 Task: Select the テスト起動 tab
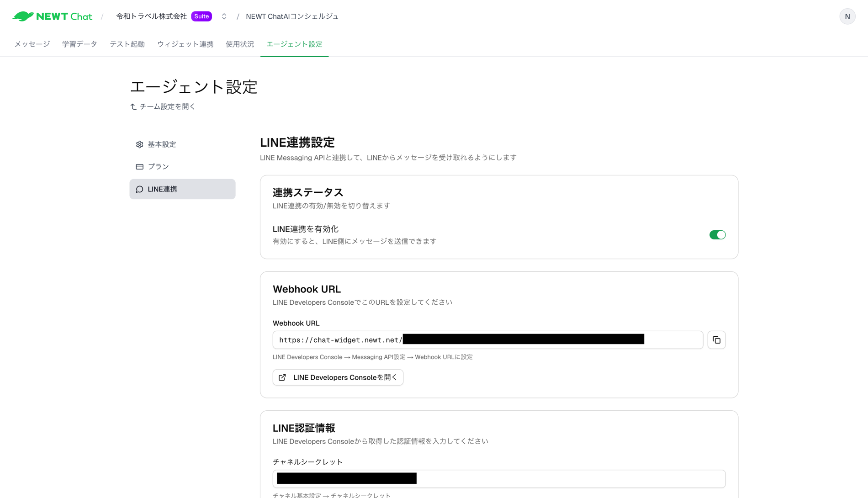(127, 44)
